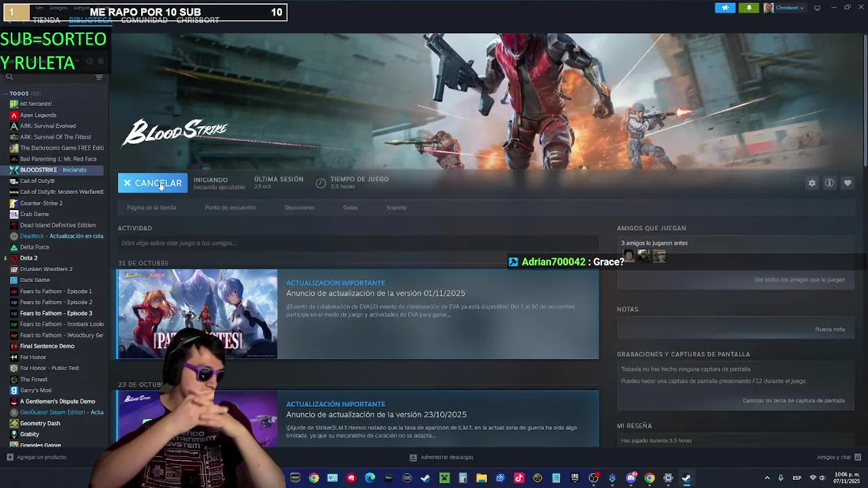Add BloodStrike to favorites with the heart icon
Screen dimensions: 868x488
[848, 183]
